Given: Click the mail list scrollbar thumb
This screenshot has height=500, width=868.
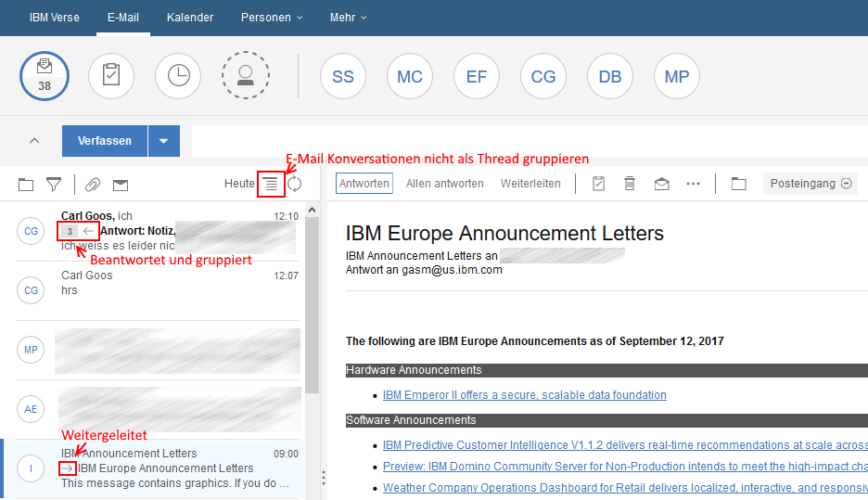Looking at the screenshot, I should tap(313, 304).
